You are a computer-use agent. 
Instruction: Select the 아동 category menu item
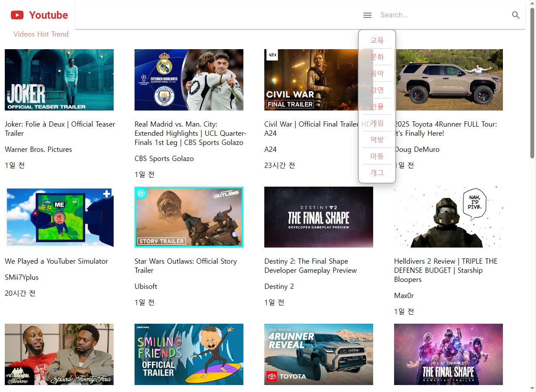point(377,156)
